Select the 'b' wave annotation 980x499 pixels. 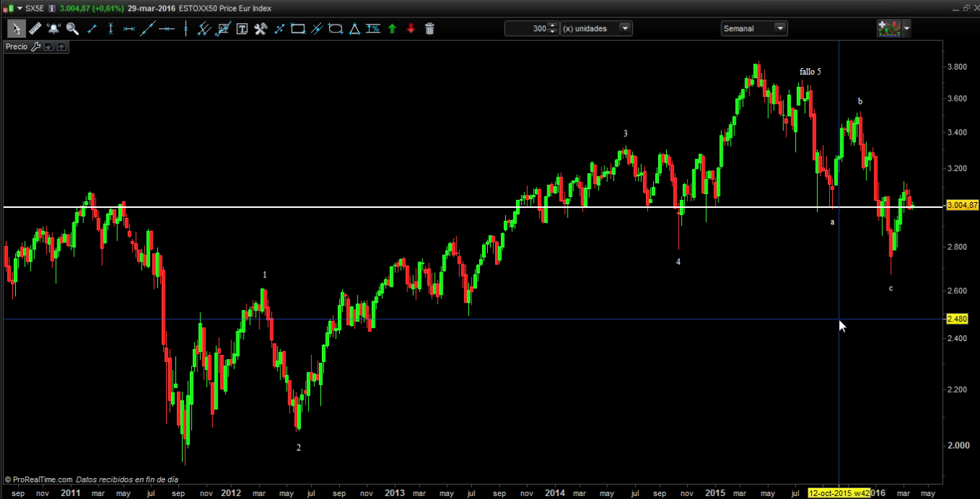tap(860, 101)
